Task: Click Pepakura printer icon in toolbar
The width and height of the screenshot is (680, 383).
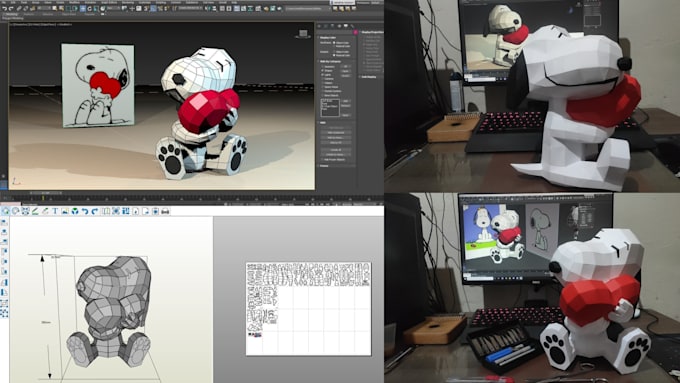Action: [x=165, y=211]
